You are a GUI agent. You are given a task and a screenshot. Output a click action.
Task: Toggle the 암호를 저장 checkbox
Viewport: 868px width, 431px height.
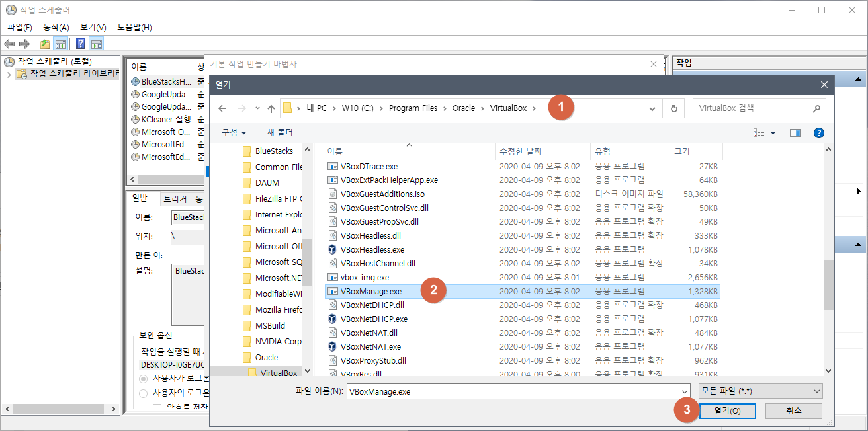(157, 407)
